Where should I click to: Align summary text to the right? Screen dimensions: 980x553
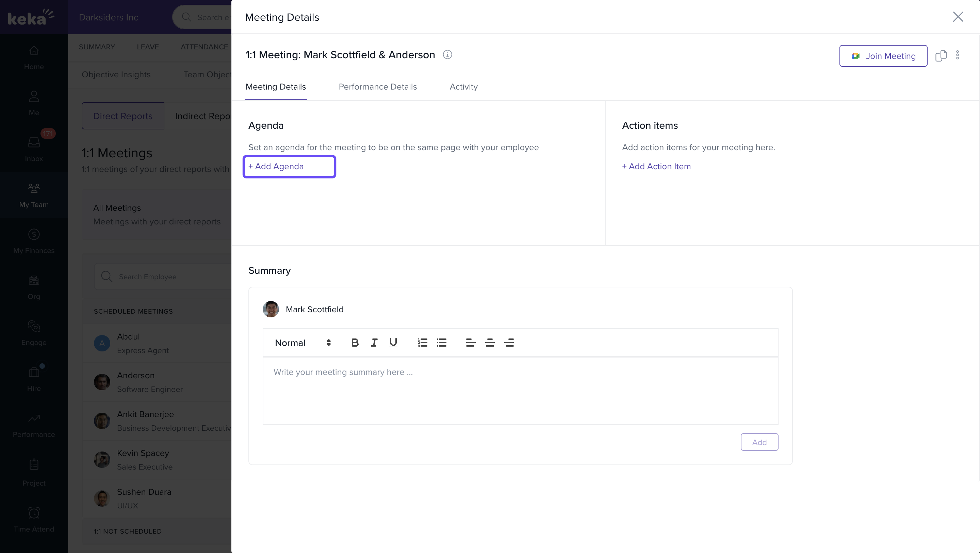509,343
